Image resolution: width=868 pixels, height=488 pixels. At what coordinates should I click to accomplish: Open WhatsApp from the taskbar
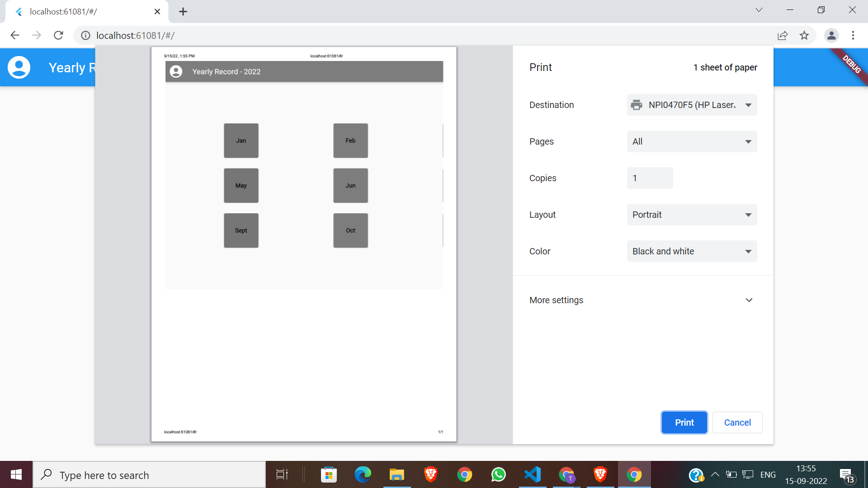tap(499, 474)
